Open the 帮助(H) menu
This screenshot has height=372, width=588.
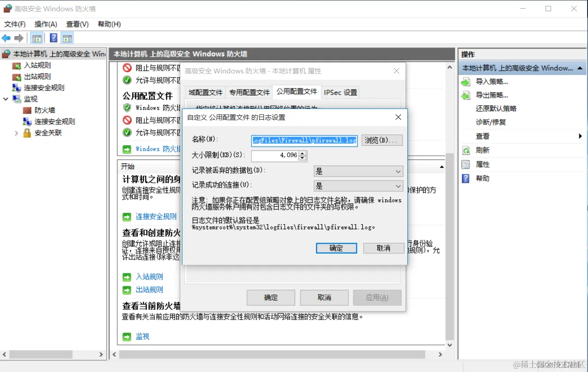pos(109,24)
